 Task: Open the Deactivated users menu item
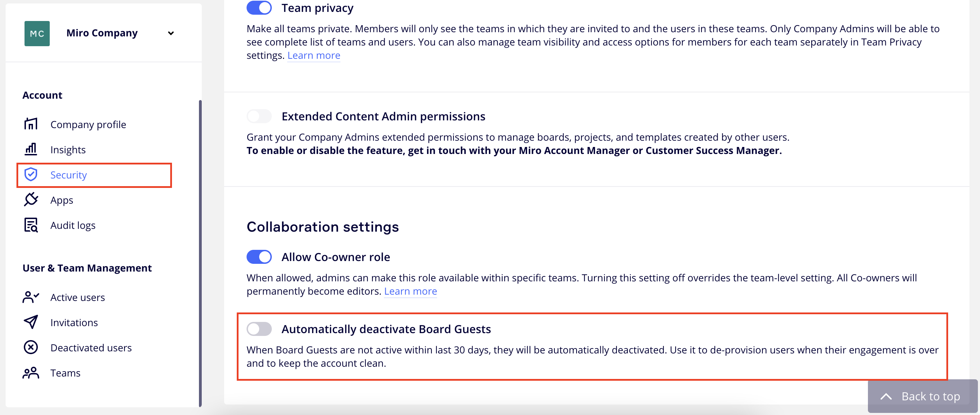click(91, 348)
